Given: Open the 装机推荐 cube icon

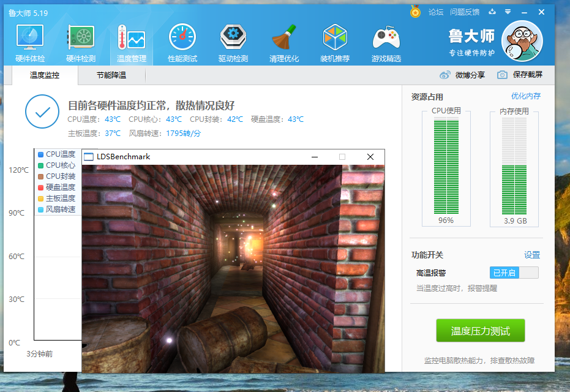Looking at the screenshot, I should point(335,43).
